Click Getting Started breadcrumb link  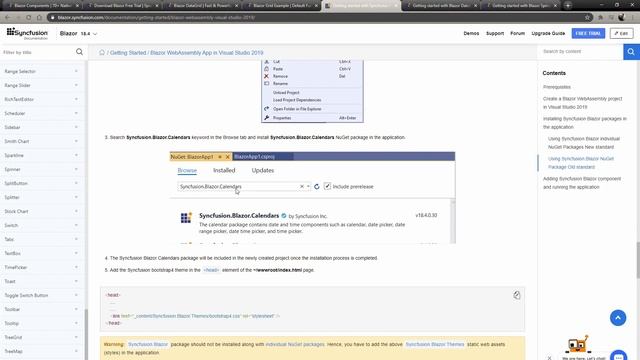tap(128, 53)
